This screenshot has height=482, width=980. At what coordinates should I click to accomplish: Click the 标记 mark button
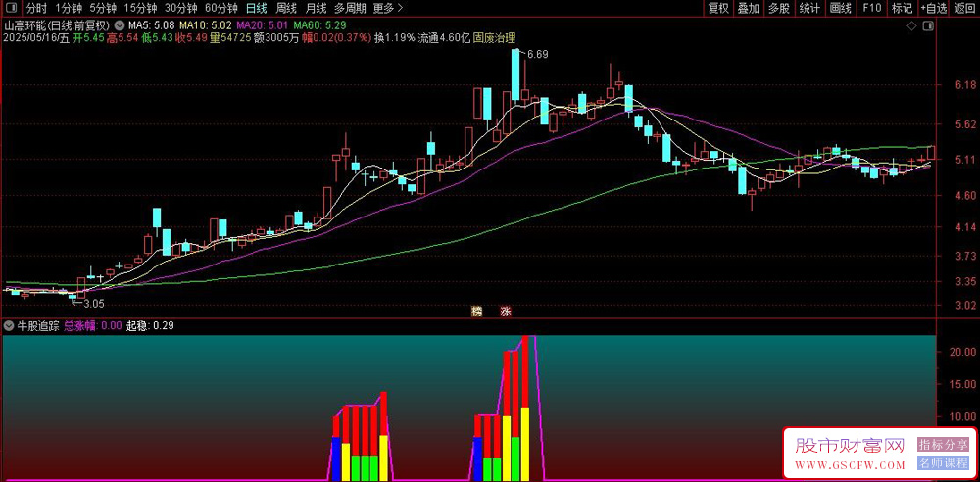pyautogui.click(x=902, y=8)
